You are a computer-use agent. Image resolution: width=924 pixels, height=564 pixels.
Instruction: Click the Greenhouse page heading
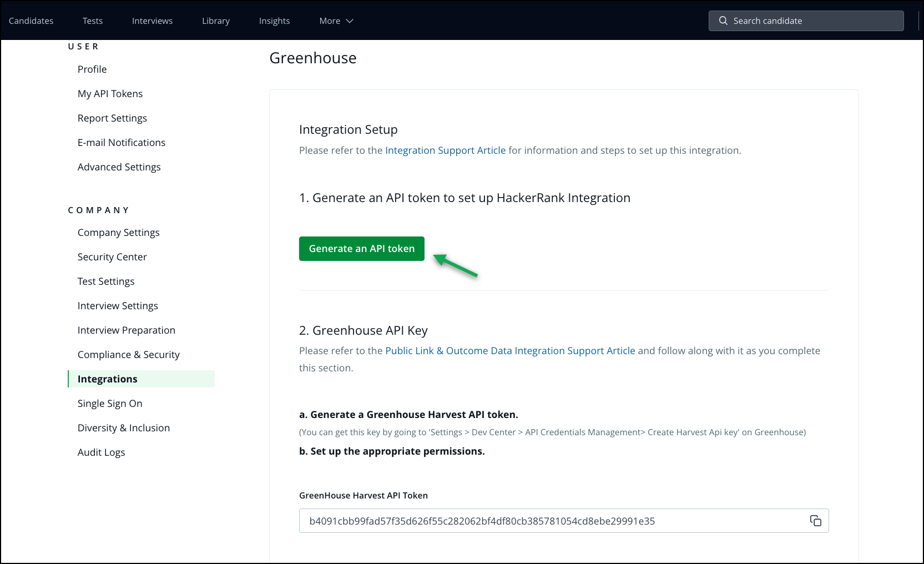[313, 58]
